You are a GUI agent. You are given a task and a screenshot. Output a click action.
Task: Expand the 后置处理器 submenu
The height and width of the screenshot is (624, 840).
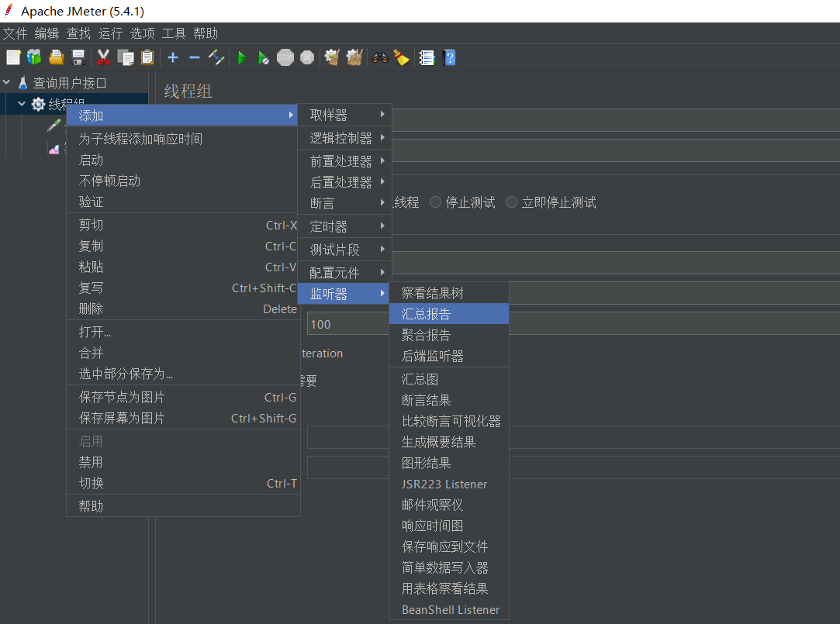(x=345, y=182)
